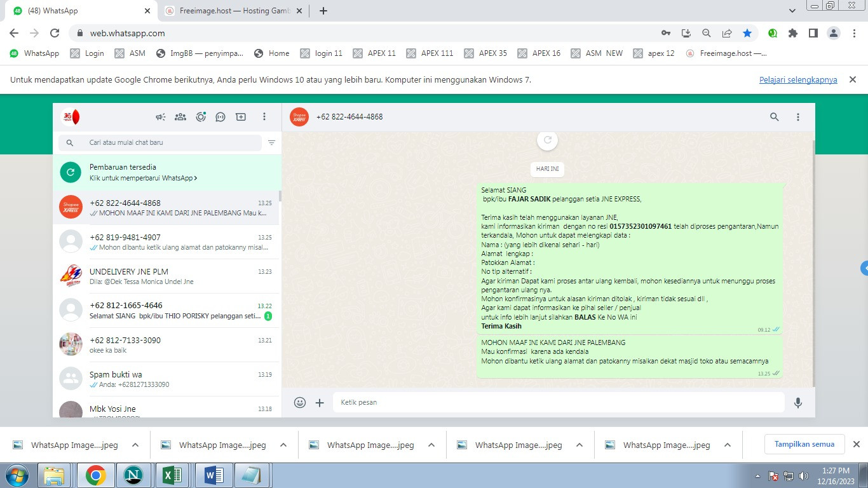
Task: Open the password key icon in the address bar
Action: pos(665,33)
